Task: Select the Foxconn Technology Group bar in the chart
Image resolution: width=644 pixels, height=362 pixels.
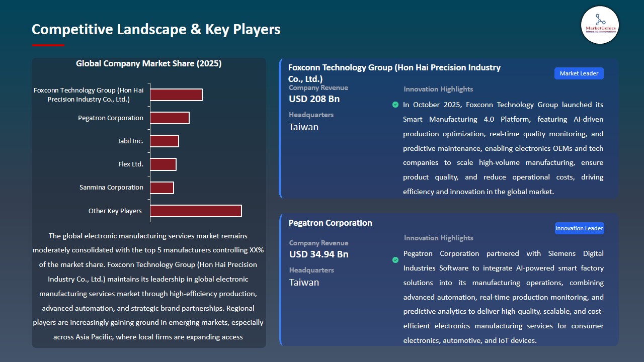Action: pos(176,95)
